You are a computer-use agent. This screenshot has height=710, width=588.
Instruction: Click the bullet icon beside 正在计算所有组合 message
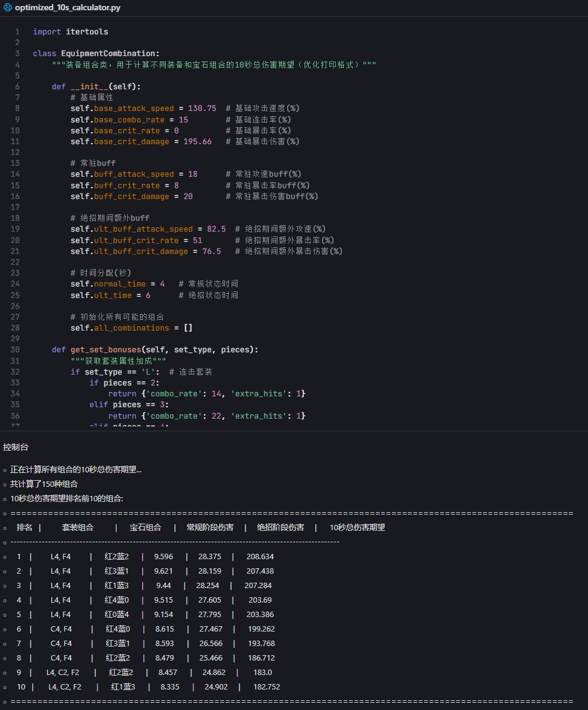(5, 470)
